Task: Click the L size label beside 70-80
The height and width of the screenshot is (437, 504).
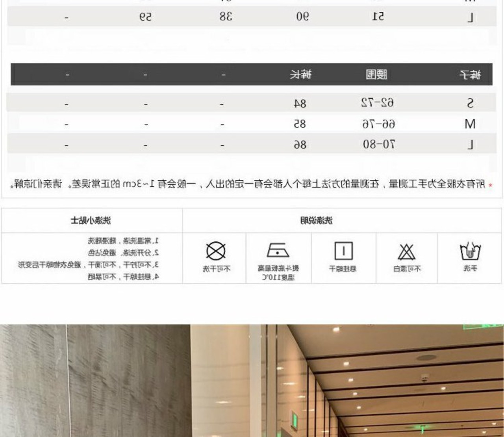Action: (470, 145)
